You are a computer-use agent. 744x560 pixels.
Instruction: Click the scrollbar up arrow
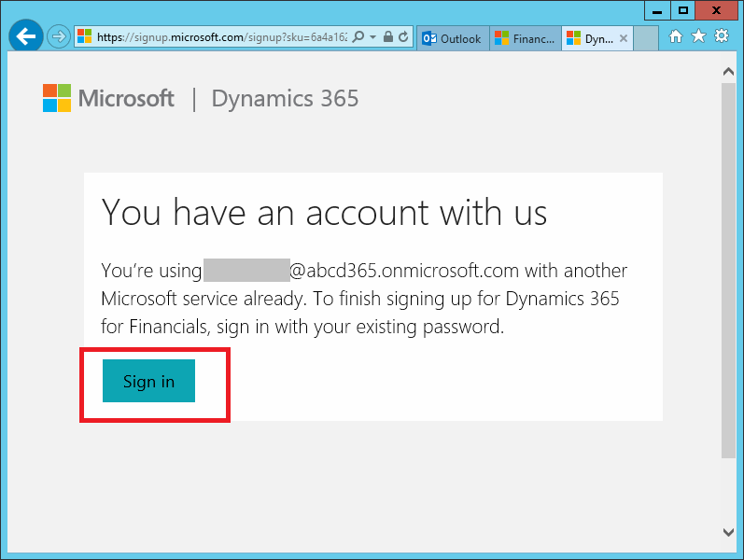728,72
